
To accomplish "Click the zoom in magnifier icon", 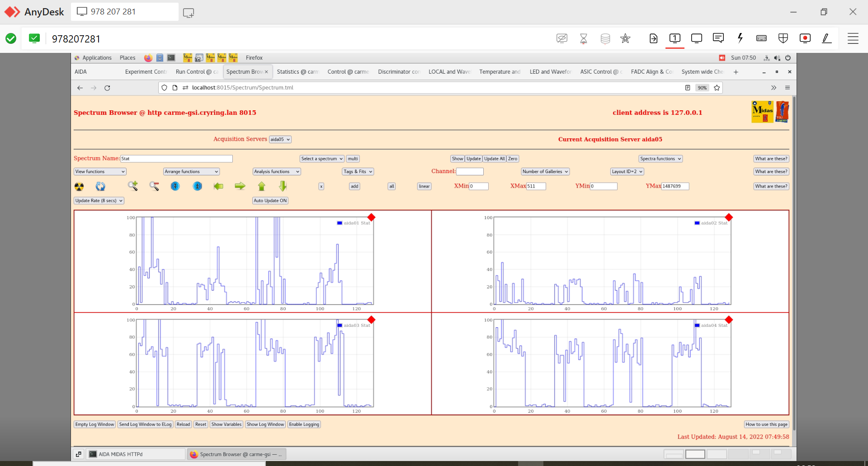I will coord(132,186).
